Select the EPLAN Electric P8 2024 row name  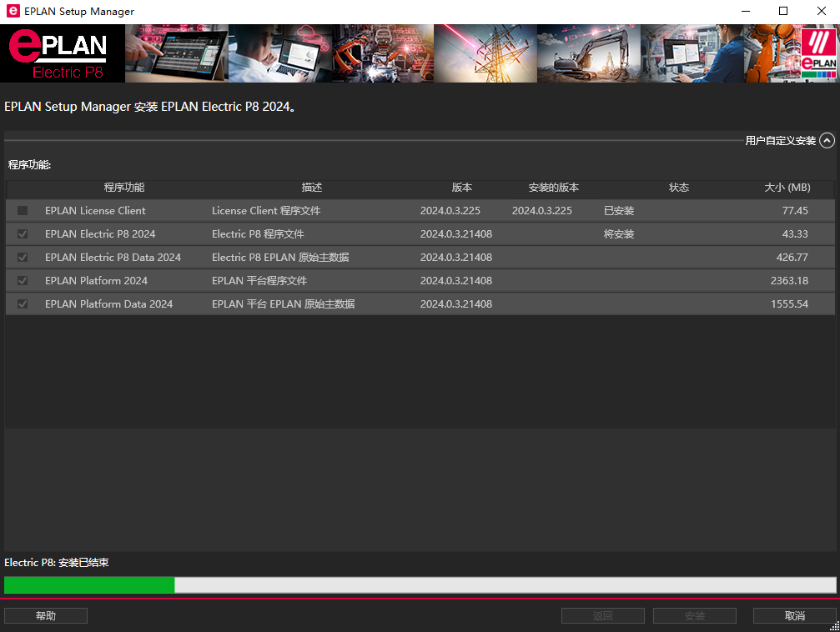pos(100,234)
